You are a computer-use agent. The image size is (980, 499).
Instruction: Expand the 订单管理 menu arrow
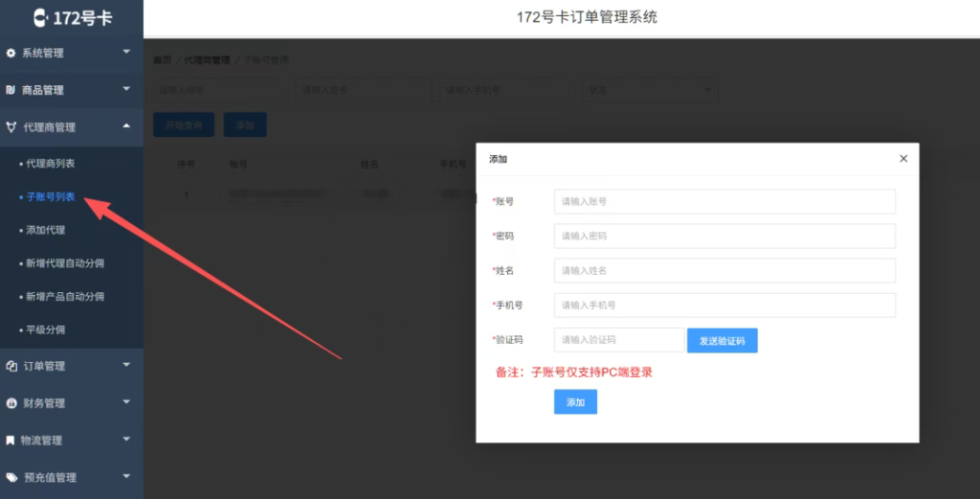click(126, 365)
